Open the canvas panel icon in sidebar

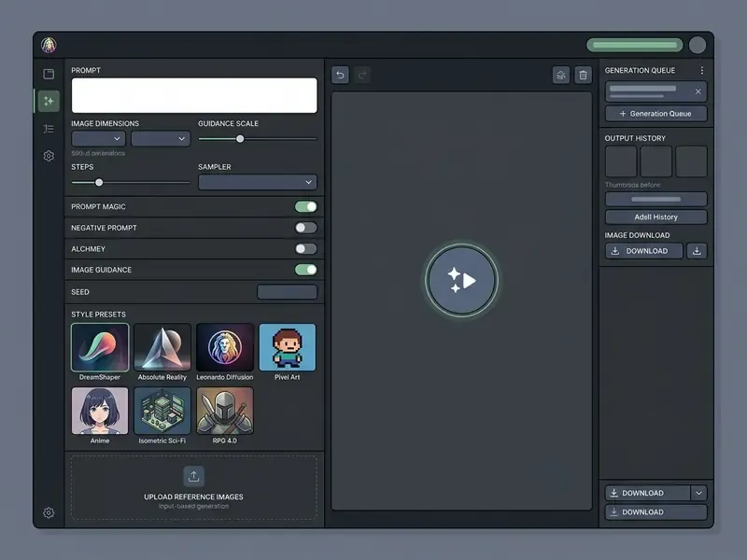pos(49,74)
